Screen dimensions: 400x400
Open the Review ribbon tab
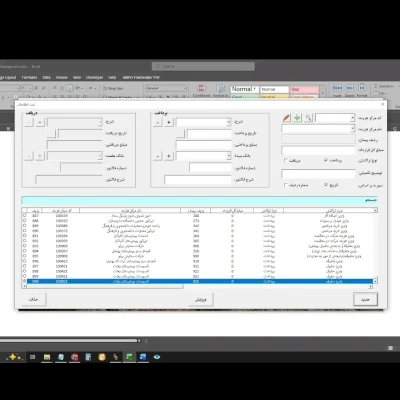pyautogui.click(x=62, y=77)
